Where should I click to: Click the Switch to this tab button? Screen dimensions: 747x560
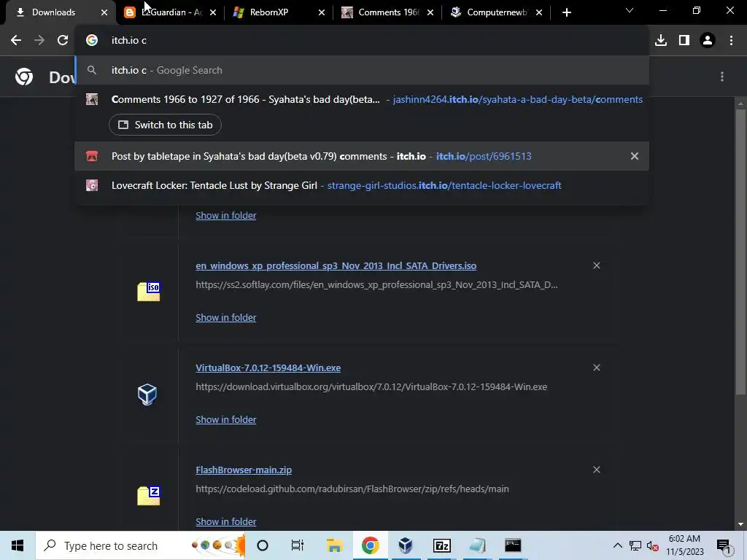(165, 125)
